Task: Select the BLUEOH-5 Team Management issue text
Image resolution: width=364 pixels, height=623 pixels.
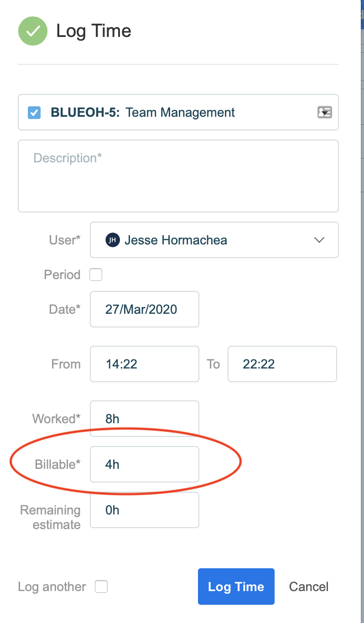Action: [x=143, y=112]
